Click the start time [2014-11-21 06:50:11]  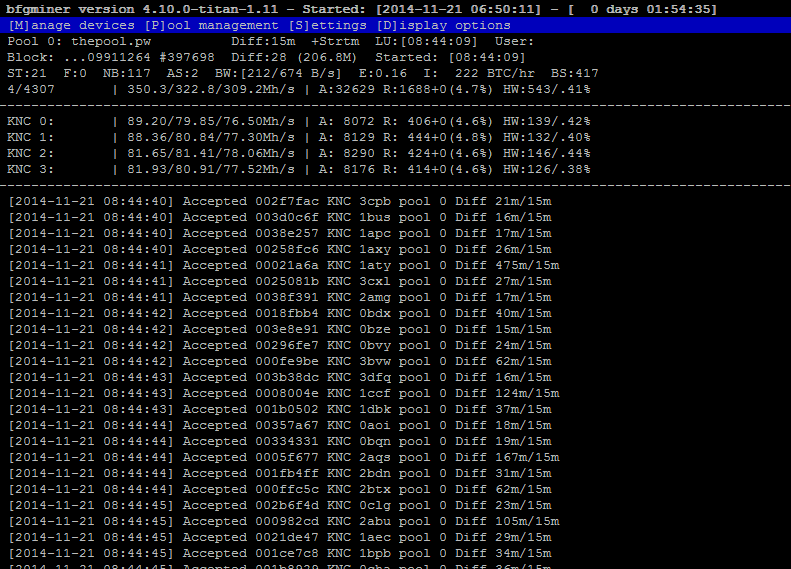point(459,9)
